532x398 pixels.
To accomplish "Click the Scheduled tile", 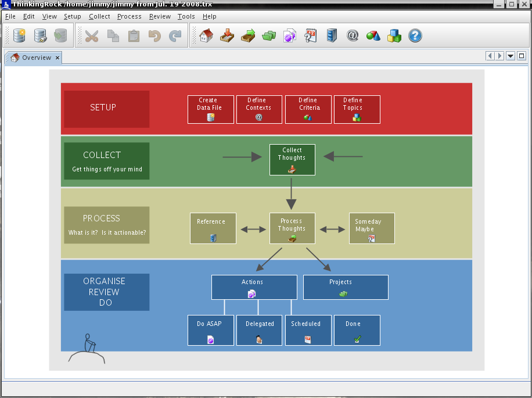I will point(308,330).
